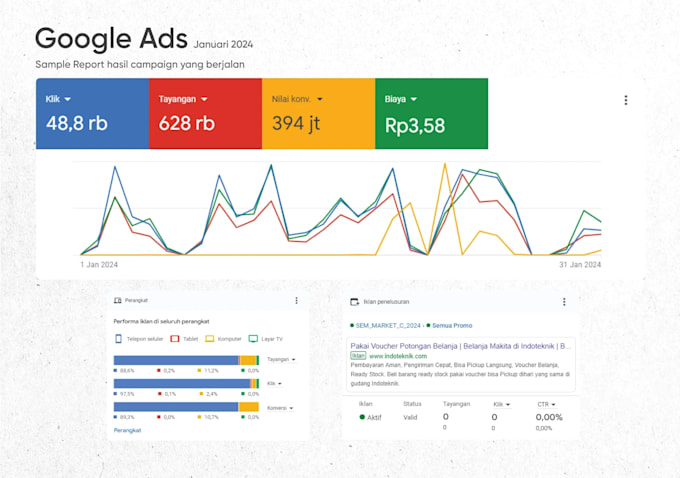Open the CTR column dropdown in ad table
The width and height of the screenshot is (680, 478).
[546, 404]
